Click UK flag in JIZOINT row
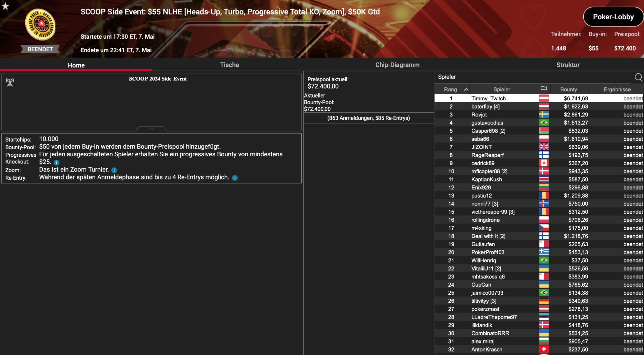 (544, 147)
